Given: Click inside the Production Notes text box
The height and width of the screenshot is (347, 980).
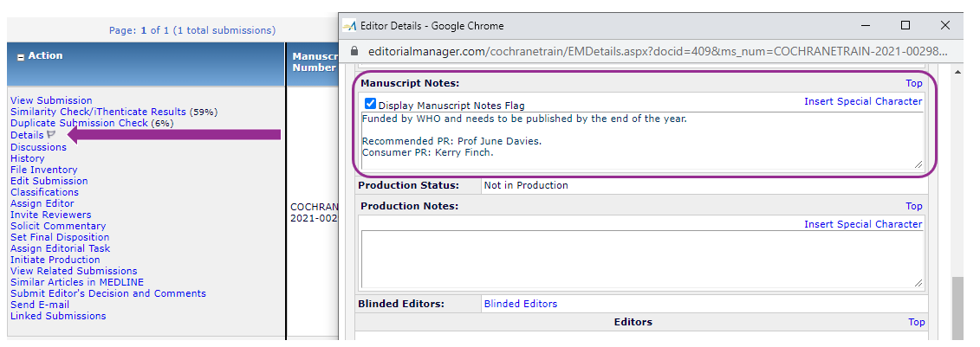Looking at the screenshot, I should [x=641, y=259].
